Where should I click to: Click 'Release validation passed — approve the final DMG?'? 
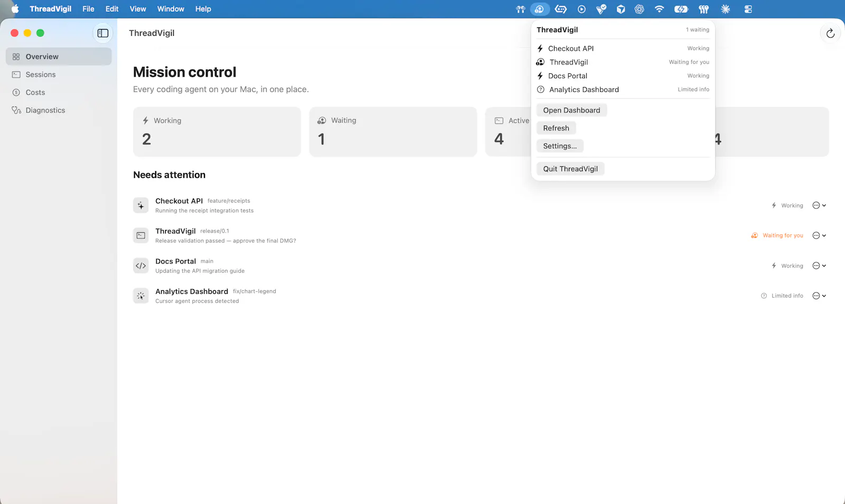click(226, 241)
